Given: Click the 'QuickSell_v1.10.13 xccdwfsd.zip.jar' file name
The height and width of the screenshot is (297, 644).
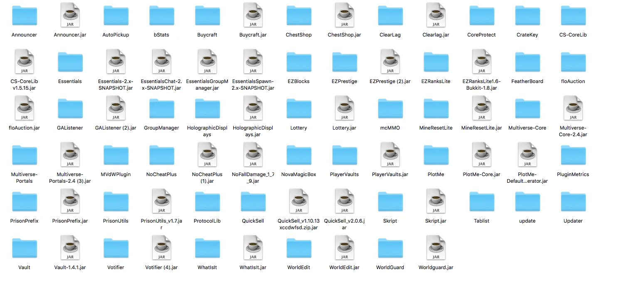Looking at the screenshot, I should [299, 224].
